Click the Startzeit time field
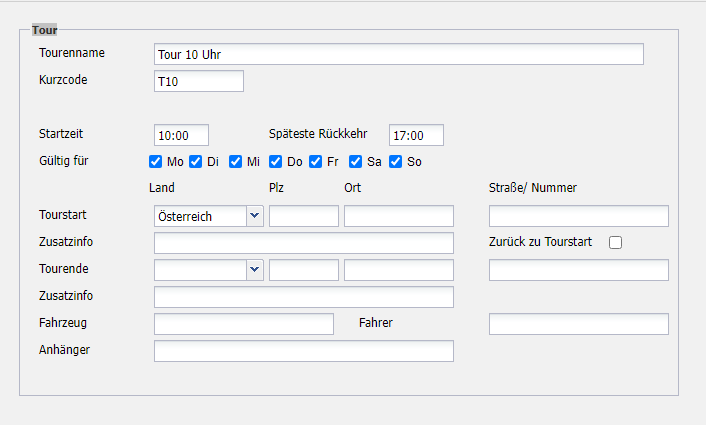 pos(181,135)
